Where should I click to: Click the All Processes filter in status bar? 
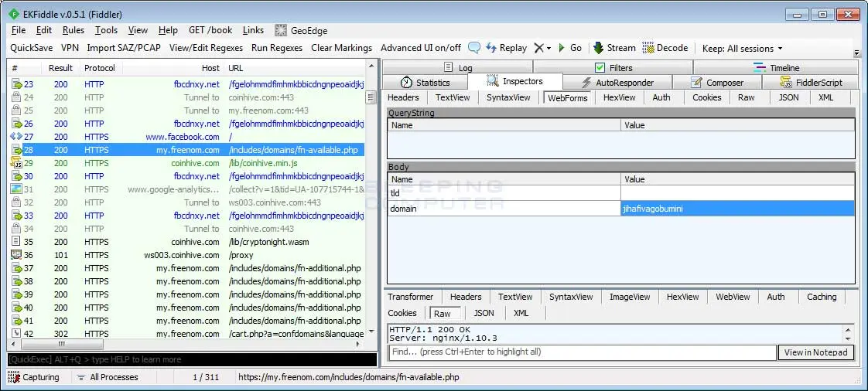pos(108,377)
